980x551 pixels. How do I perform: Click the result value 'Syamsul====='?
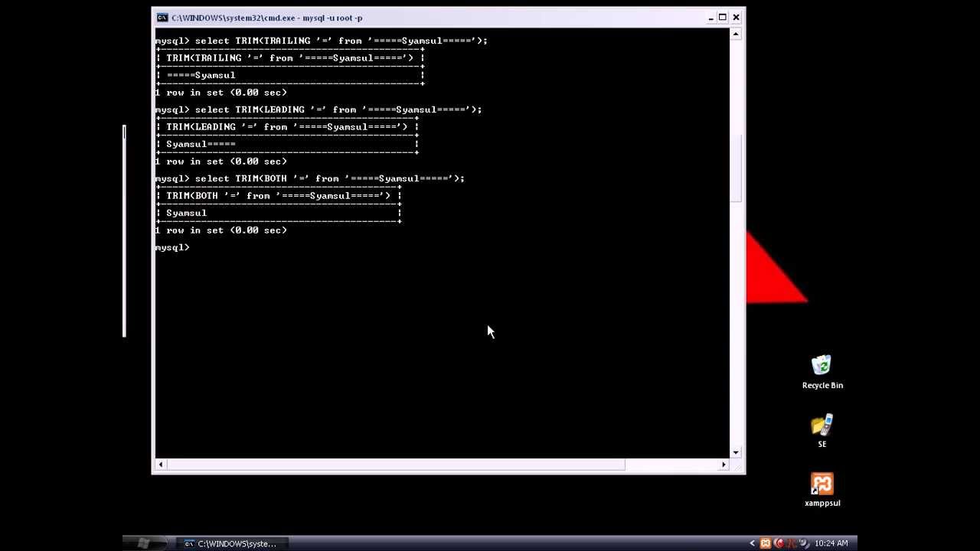click(x=201, y=144)
